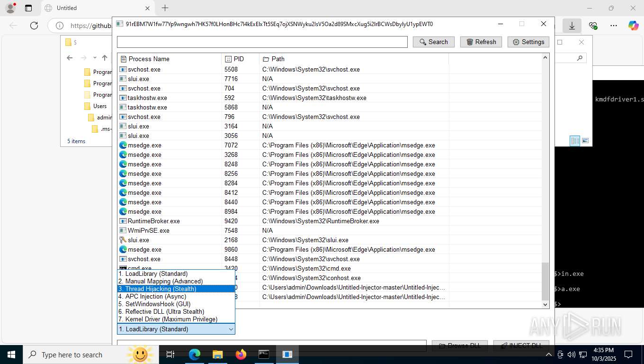The width and height of the screenshot is (644, 364).
Task: Click Edge back navigation arrow
Action: [13, 26]
